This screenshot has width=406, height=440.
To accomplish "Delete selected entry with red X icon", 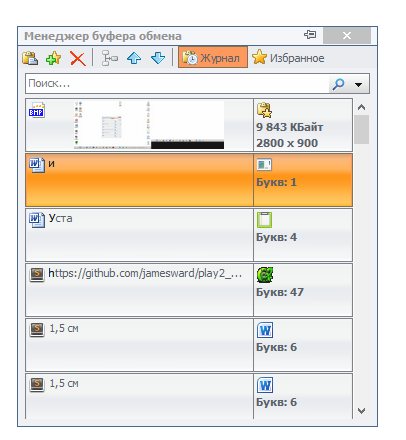I will (x=78, y=58).
